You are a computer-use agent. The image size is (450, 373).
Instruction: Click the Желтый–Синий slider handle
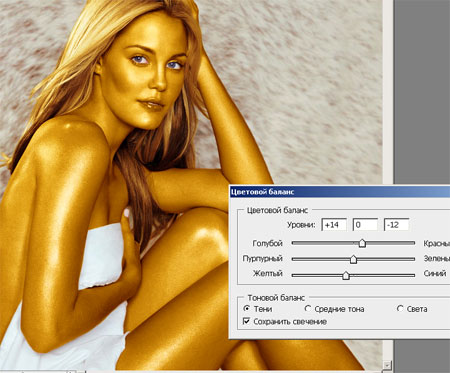[x=346, y=275]
